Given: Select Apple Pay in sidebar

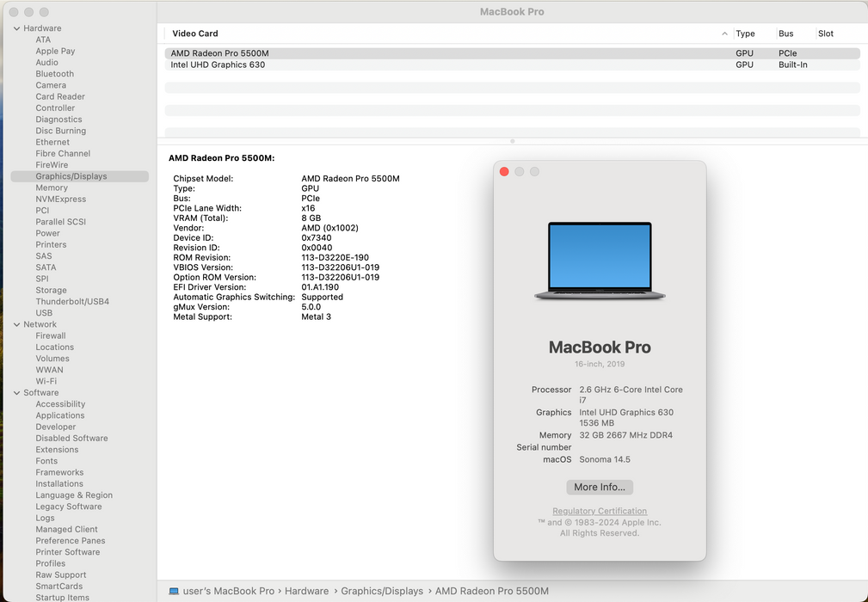Looking at the screenshot, I should (55, 51).
